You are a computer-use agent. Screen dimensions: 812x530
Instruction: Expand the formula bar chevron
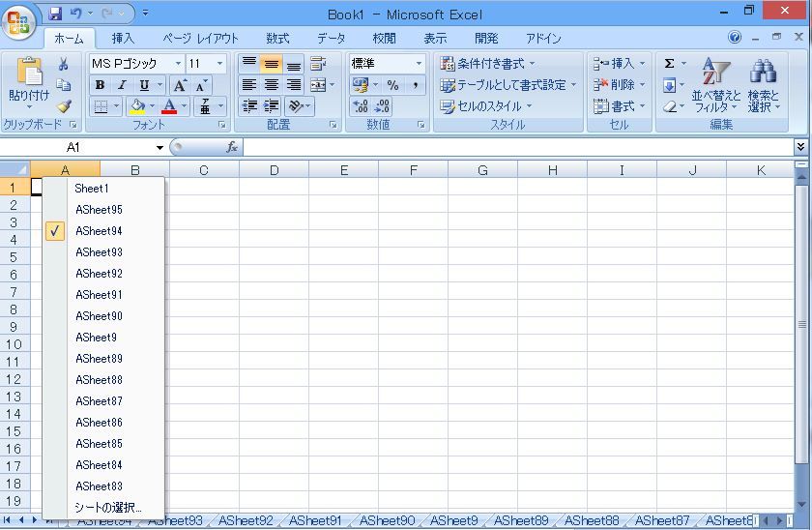pyautogui.click(x=800, y=147)
